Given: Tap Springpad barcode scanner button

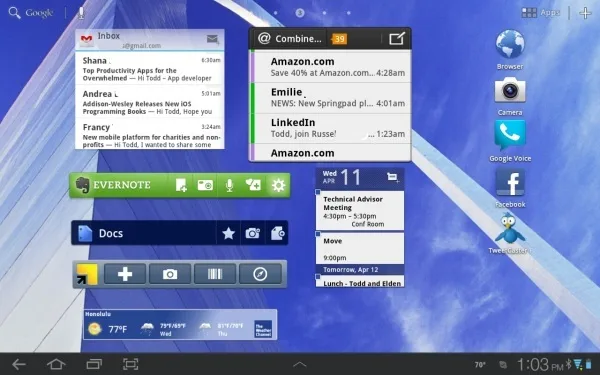Looking at the screenshot, I should tap(215, 274).
